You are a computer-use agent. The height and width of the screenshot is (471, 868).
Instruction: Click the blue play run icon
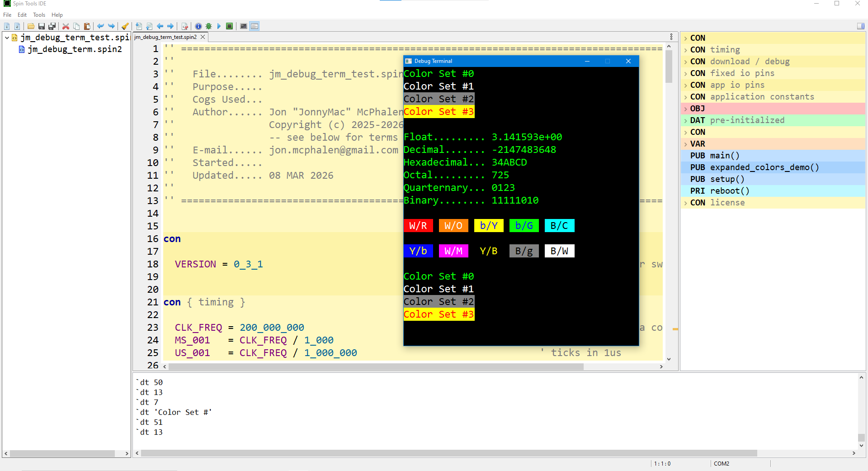coord(219,26)
